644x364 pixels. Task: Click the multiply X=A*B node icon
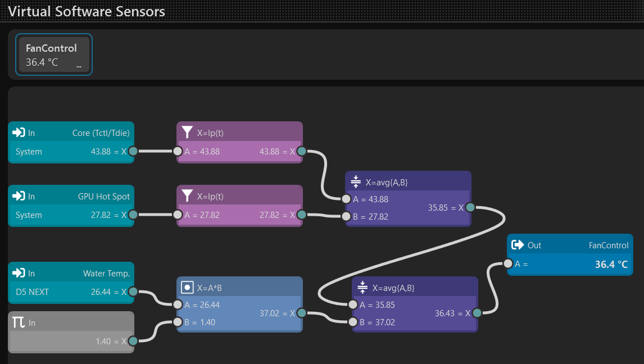[x=187, y=288]
